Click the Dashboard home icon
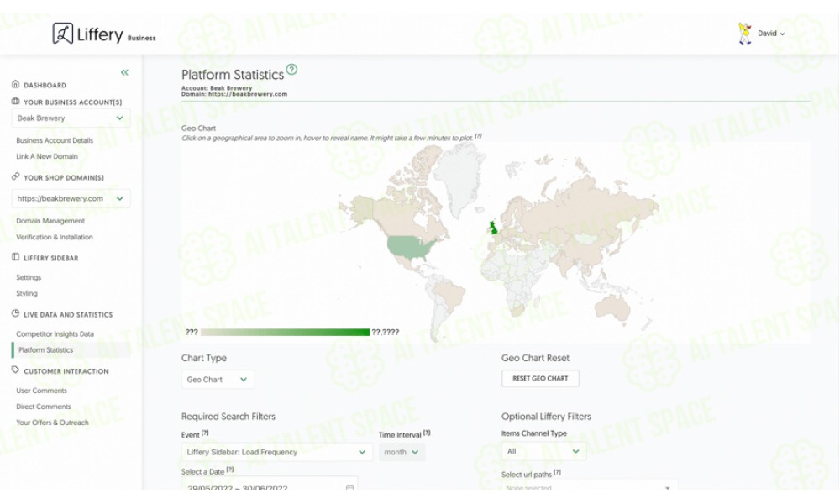Screen dimensions: 840x504 point(15,84)
